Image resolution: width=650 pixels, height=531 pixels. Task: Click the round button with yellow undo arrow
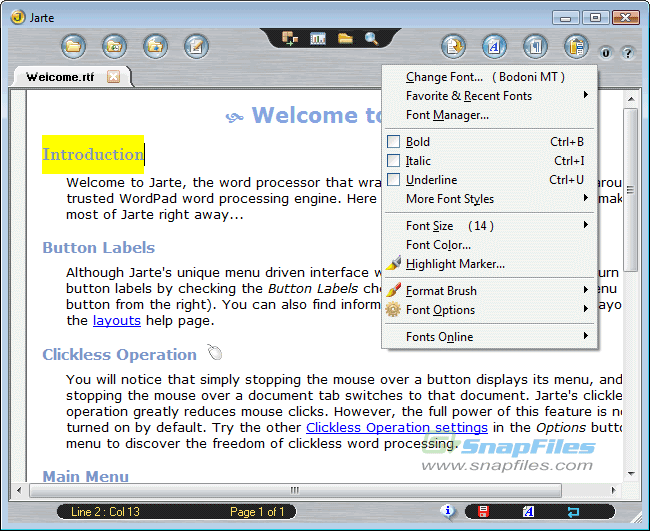[454, 46]
